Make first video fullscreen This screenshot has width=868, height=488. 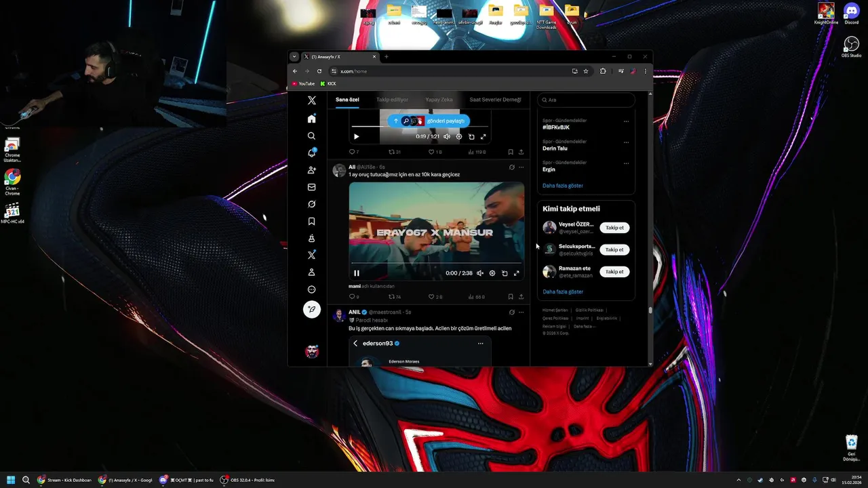click(x=484, y=136)
